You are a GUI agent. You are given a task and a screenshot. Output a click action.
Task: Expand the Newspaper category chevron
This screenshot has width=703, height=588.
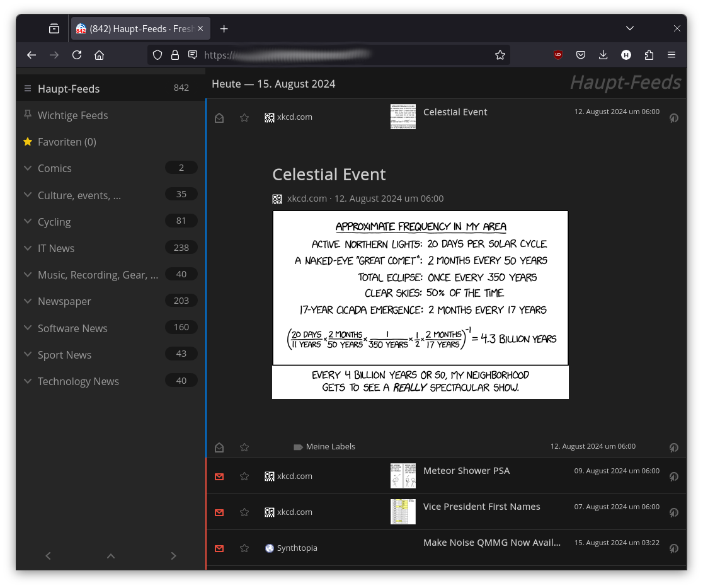tap(28, 301)
